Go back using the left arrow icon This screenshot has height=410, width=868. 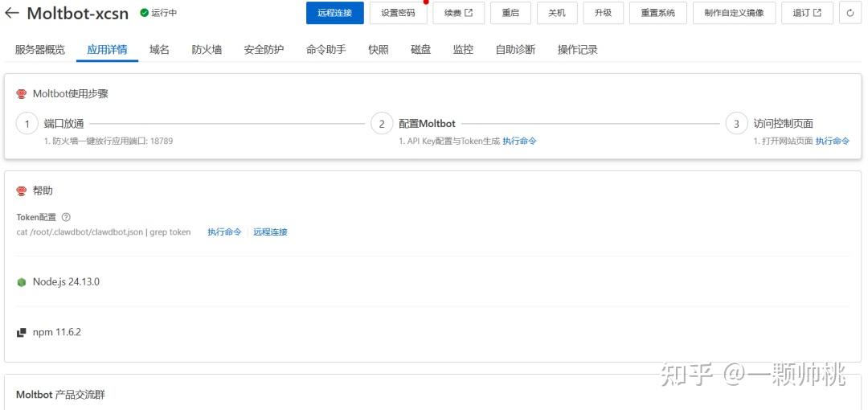pos(11,13)
